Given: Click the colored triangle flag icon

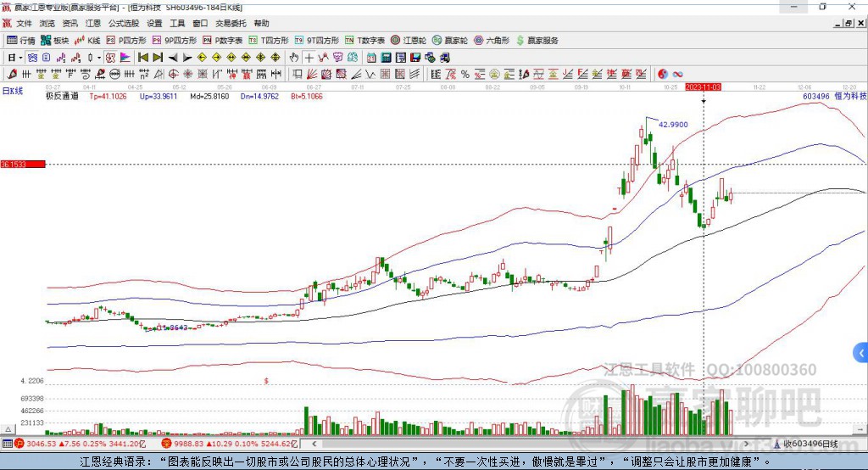Looking at the screenshot, I should 125,58.
